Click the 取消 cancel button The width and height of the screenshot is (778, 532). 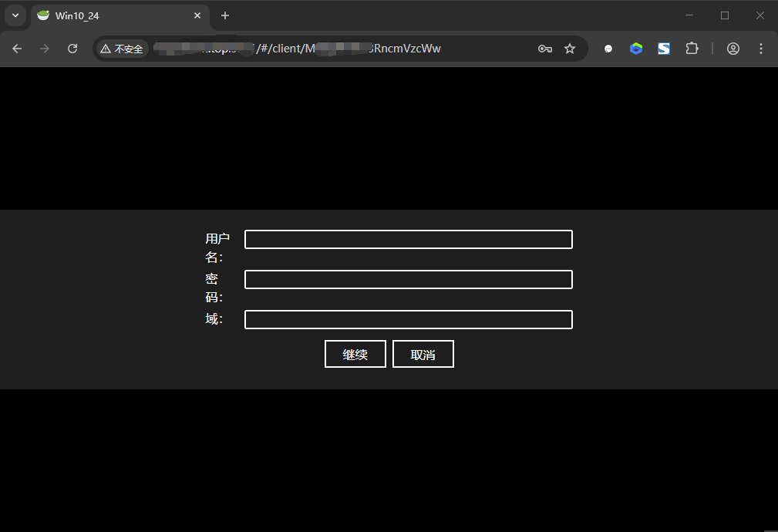pos(423,355)
